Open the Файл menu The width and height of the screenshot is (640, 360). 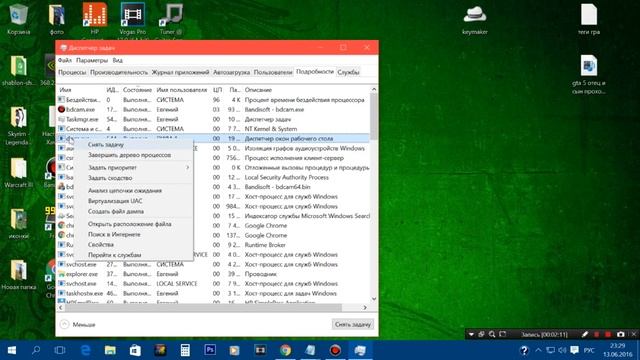coord(64,60)
